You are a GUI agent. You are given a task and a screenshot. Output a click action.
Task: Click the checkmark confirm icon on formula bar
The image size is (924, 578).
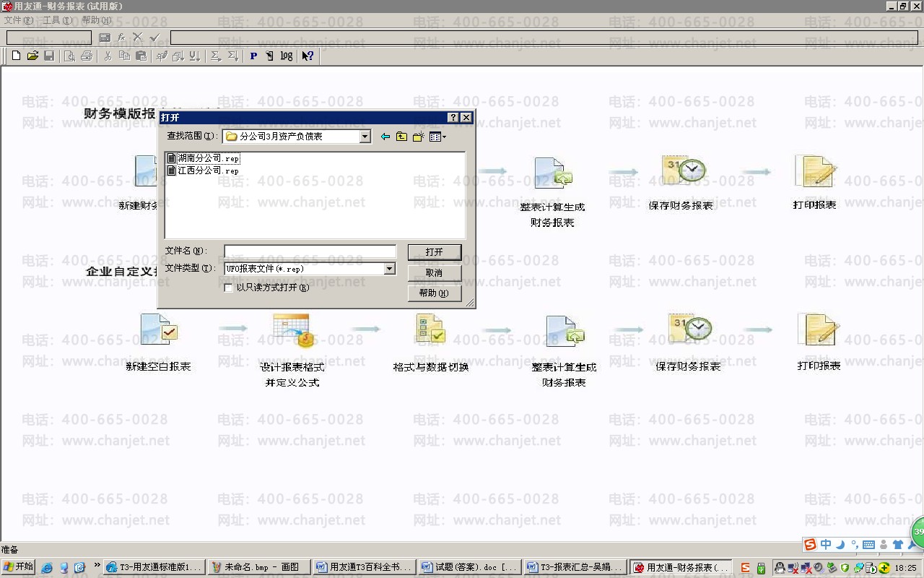pos(154,37)
